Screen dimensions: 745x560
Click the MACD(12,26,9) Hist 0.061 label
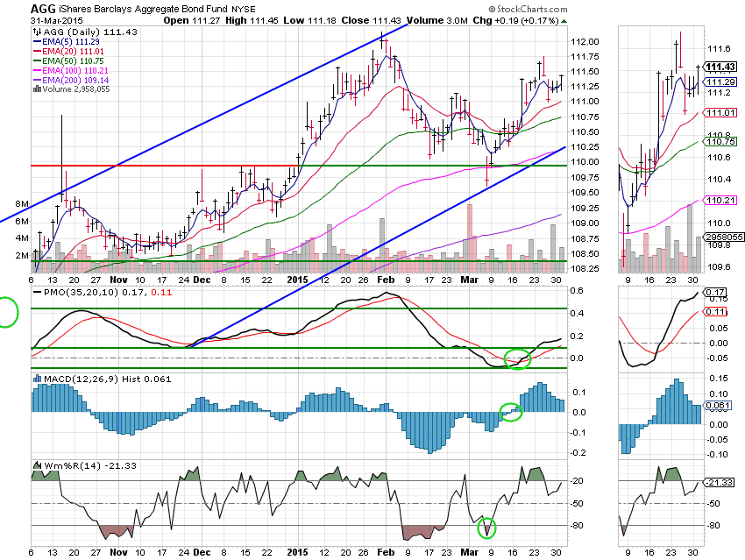tap(108, 379)
